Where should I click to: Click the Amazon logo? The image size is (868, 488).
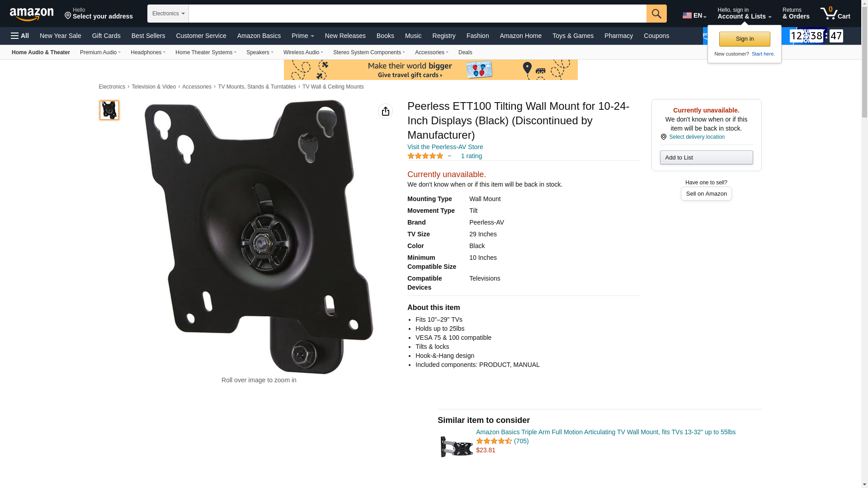pyautogui.click(x=32, y=14)
